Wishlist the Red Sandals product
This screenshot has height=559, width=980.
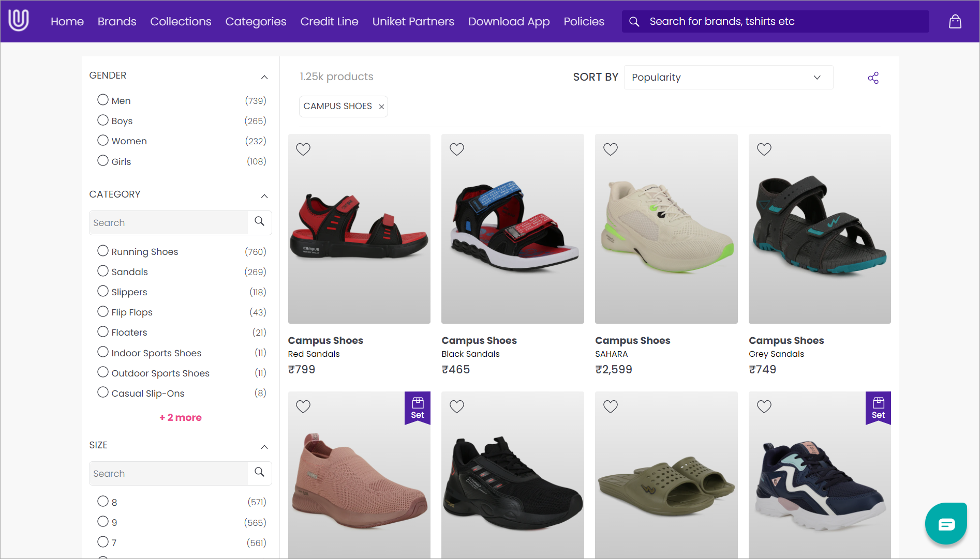pyautogui.click(x=303, y=149)
